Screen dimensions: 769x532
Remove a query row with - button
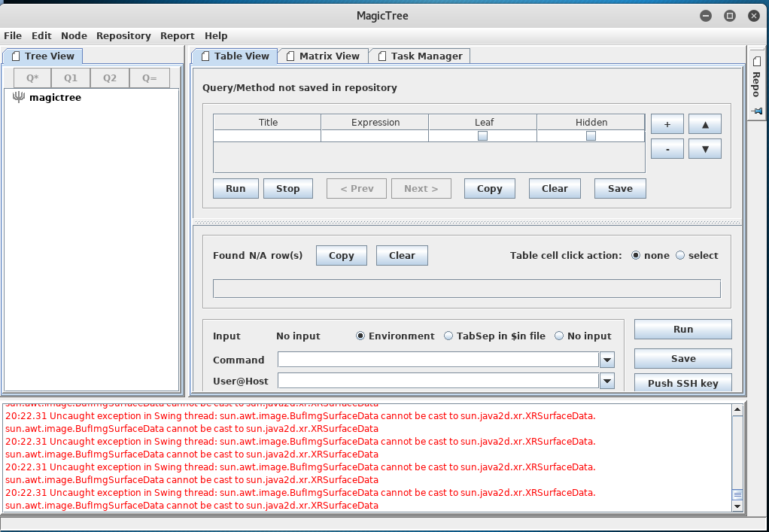(667, 148)
